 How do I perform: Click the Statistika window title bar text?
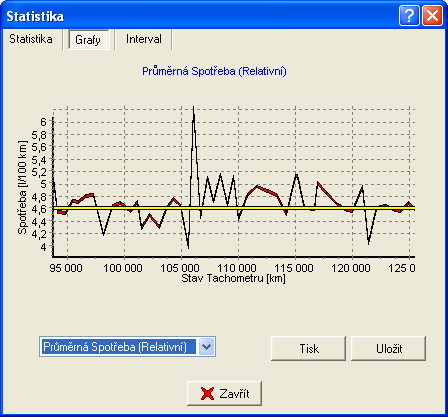click(x=35, y=16)
